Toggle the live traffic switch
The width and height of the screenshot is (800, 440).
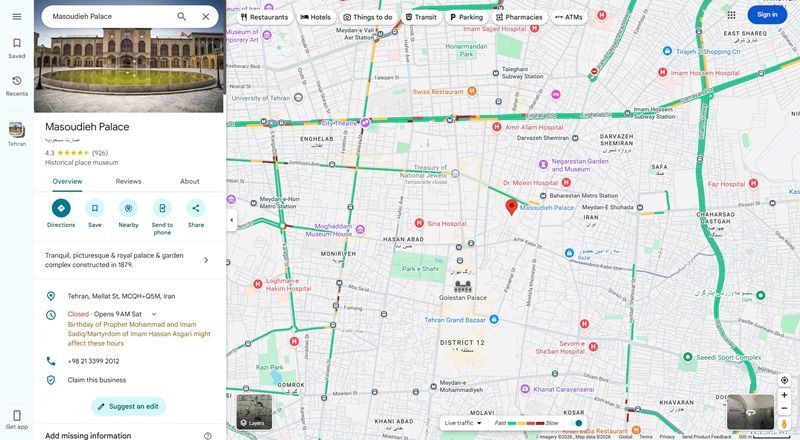click(x=577, y=423)
